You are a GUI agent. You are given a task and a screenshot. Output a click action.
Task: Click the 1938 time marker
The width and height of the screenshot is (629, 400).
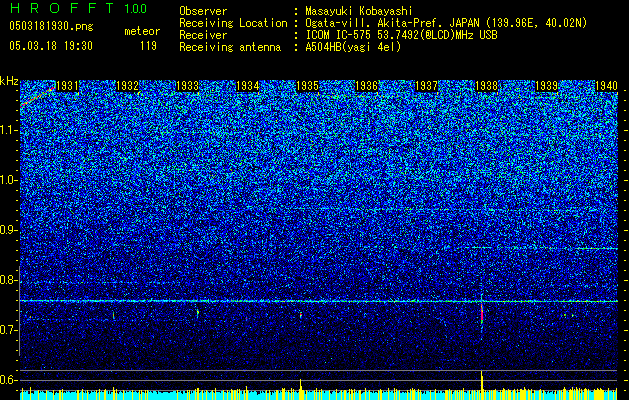pyautogui.click(x=487, y=86)
